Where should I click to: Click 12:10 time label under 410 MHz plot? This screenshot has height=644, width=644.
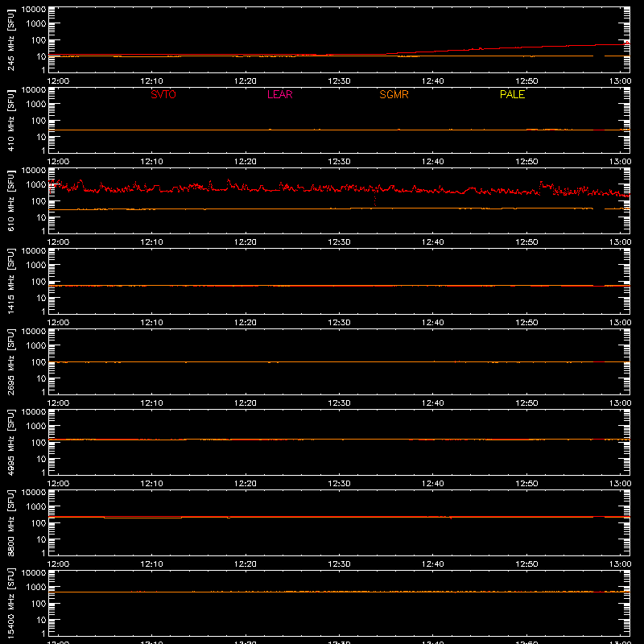point(152,162)
